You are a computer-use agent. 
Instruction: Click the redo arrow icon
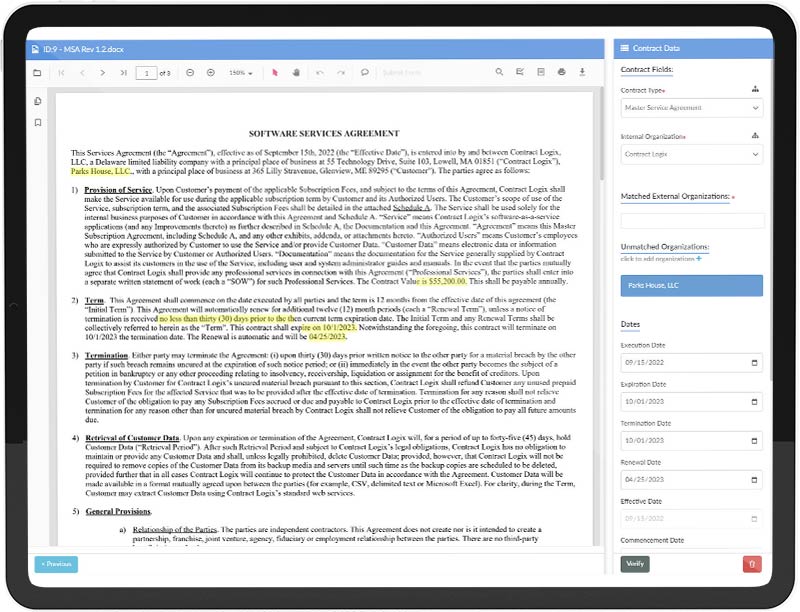341,73
